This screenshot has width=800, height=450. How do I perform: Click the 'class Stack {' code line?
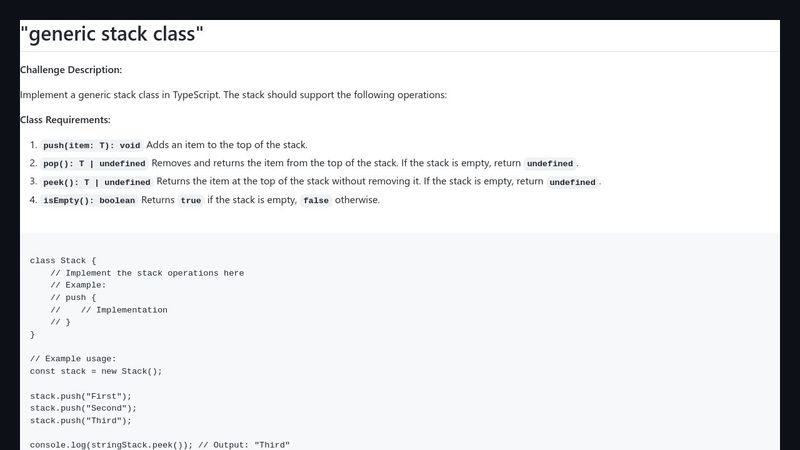tap(63, 261)
